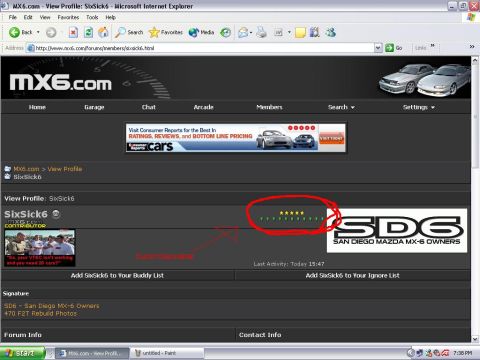The width and height of the screenshot is (480, 360).
Task: Click Add SixSick6 to Your Buddy List
Action: coord(117,275)
